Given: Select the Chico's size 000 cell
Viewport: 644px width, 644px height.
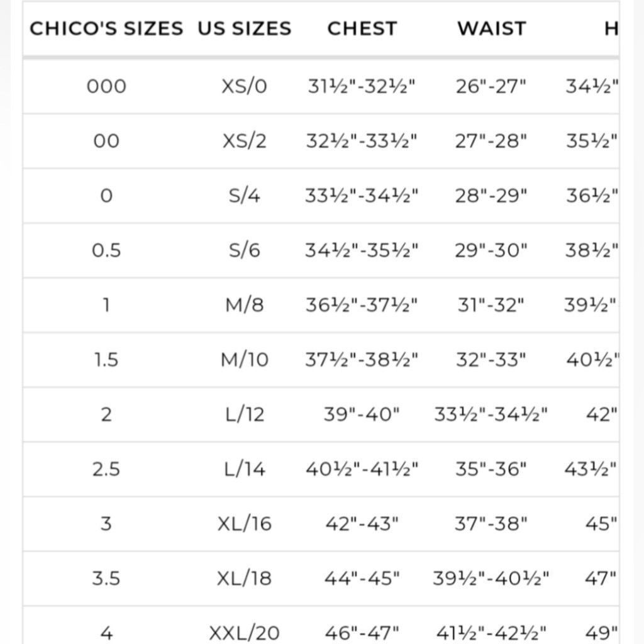Looking at the screenshot, I should point(106,86).
